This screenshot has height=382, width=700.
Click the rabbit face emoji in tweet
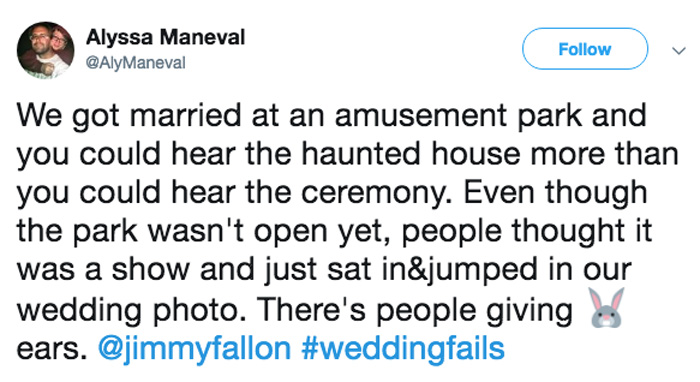click(x=606, y=307)
